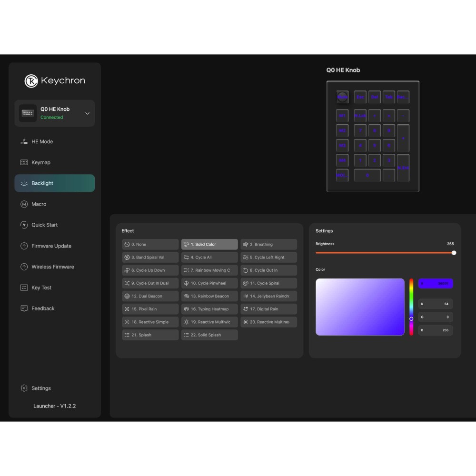
Task: Pick the 22. Solid Splash effect
Action: coord(209,335)
